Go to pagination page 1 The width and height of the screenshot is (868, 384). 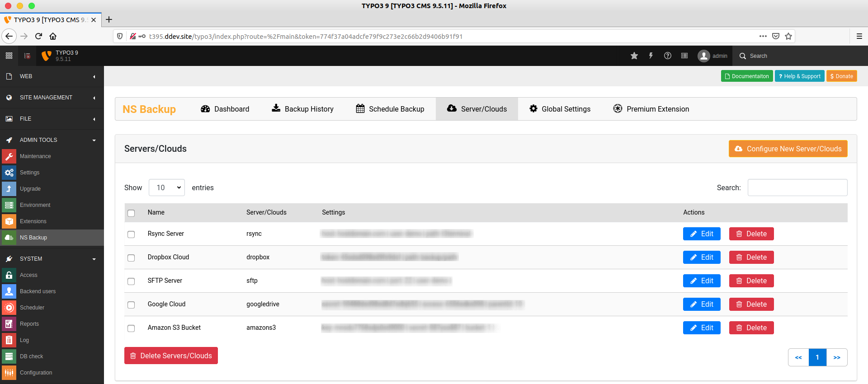(817, 357)
